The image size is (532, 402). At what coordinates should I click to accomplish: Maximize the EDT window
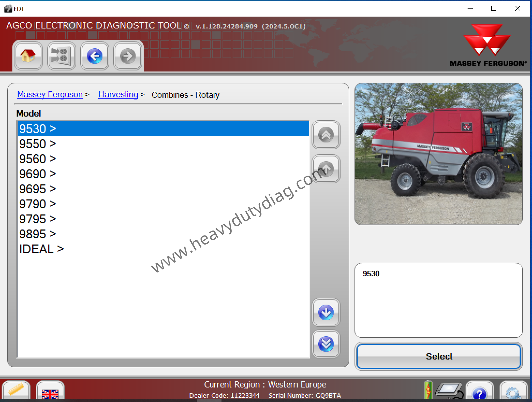pos(494,9)
